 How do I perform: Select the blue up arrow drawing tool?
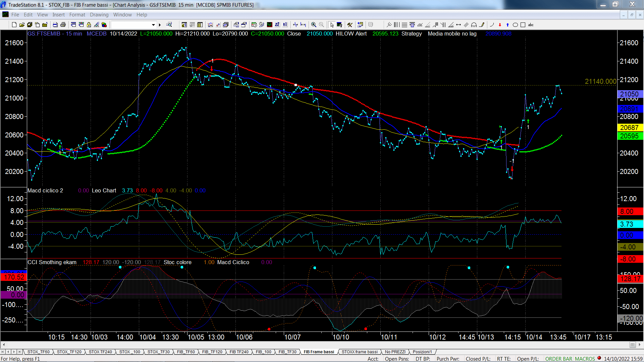[x=507, y=25]
